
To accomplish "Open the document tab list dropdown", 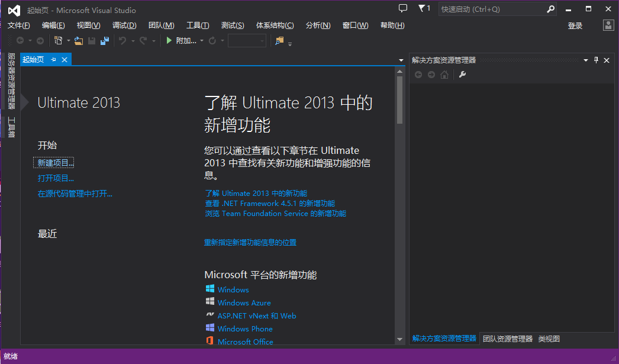I will pos(401,60).
